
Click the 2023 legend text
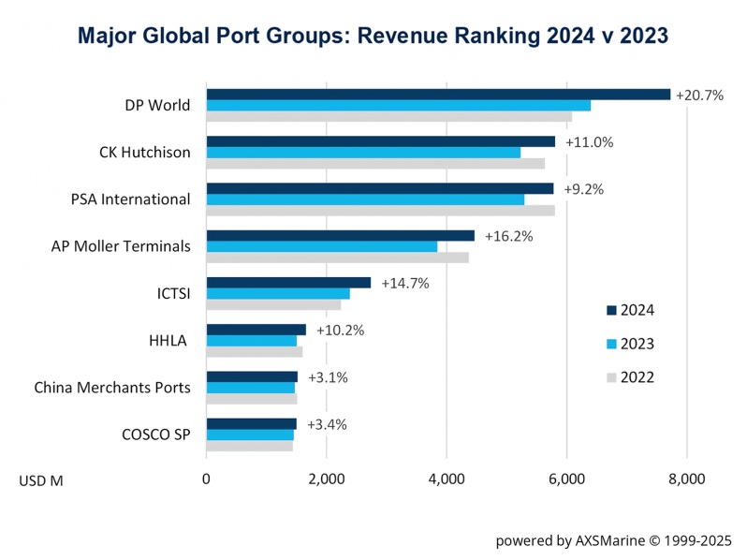pyautogui.click(x=637, y=344)
